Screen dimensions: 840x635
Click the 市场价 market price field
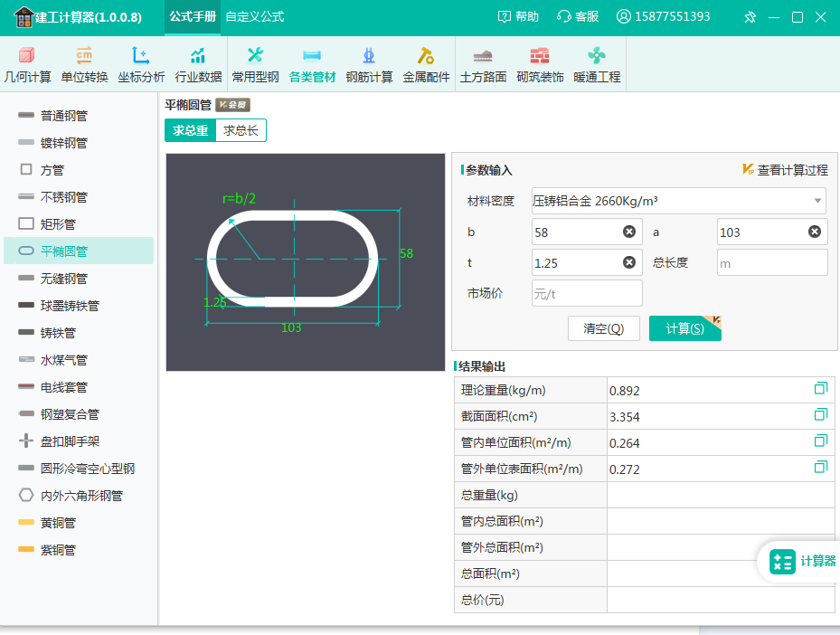587,293
